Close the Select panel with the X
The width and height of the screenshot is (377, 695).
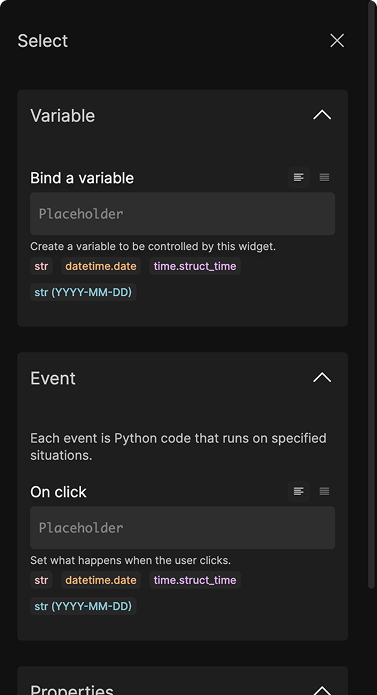337,41
